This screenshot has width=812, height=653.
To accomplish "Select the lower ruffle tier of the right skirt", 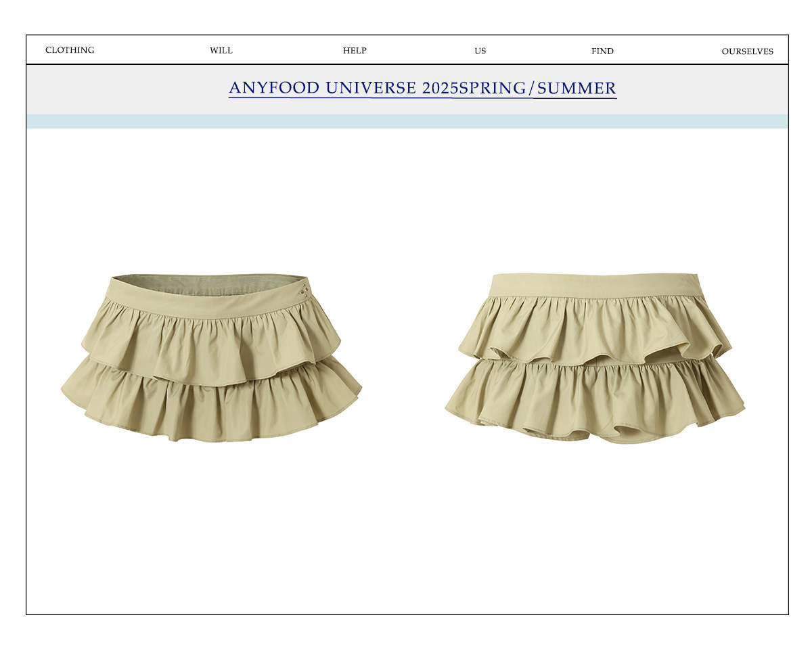I will [x=595, y=399].
